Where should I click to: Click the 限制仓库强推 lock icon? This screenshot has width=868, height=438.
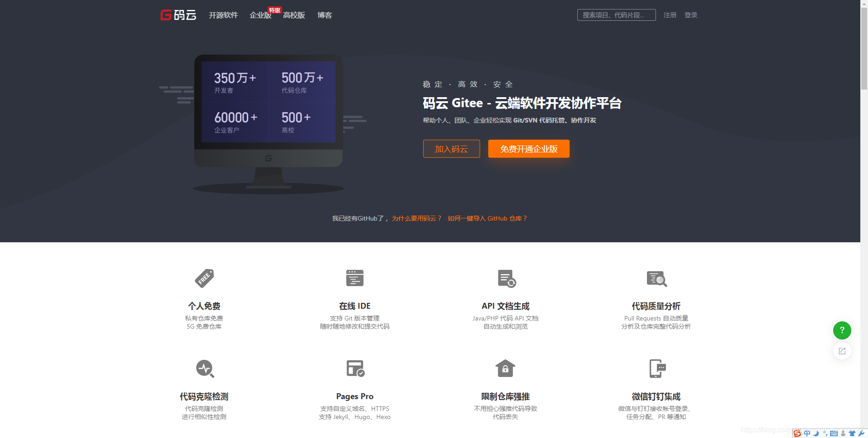[x=505, y=368]
